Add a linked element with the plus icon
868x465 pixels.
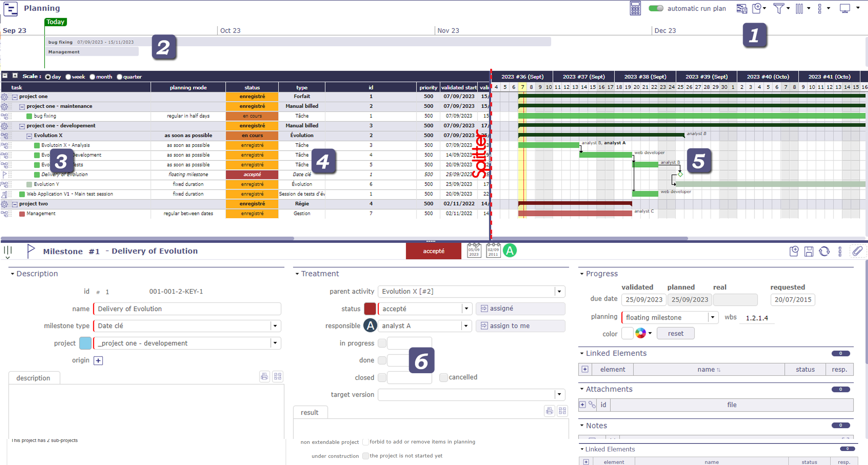[x=585, y=369]
